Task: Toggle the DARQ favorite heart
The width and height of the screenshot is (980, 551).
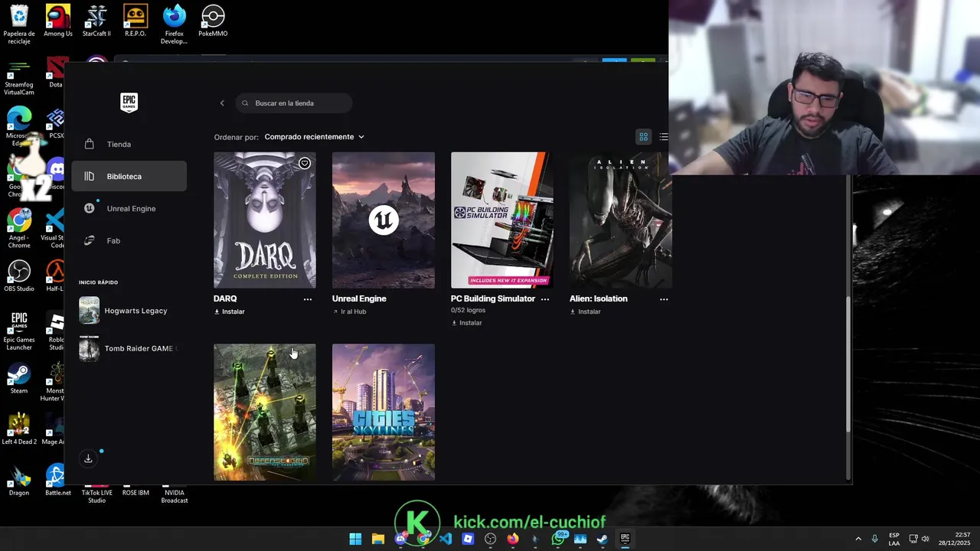Action: click(305, 163)
